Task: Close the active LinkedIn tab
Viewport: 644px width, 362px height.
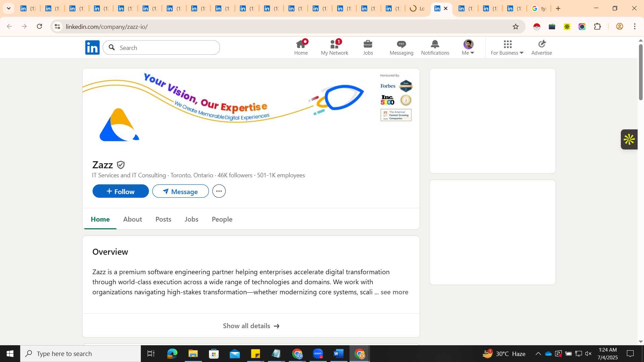Action: tap(446, 8)
